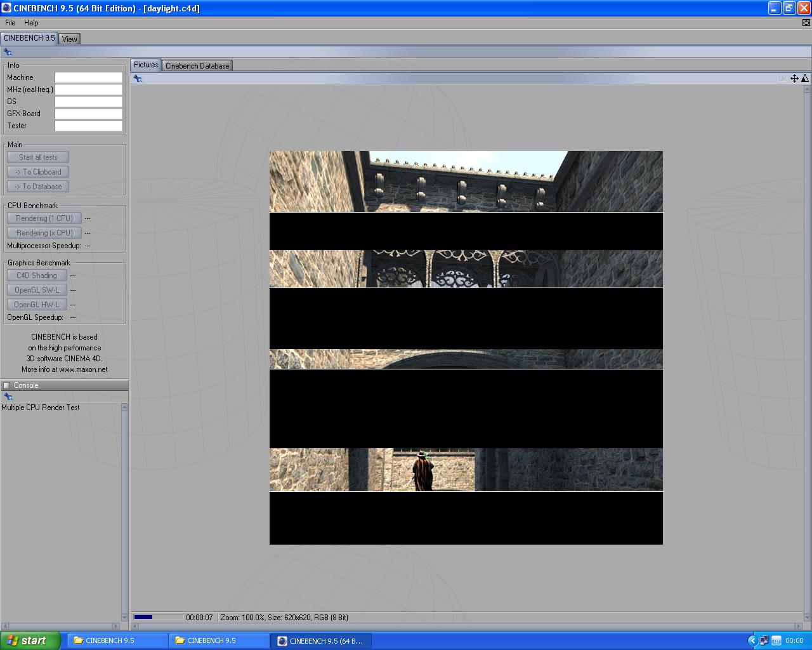Click the Rendering (1 CPU) button
This screenshot has width=812, height=650.
tap(44, 218)
